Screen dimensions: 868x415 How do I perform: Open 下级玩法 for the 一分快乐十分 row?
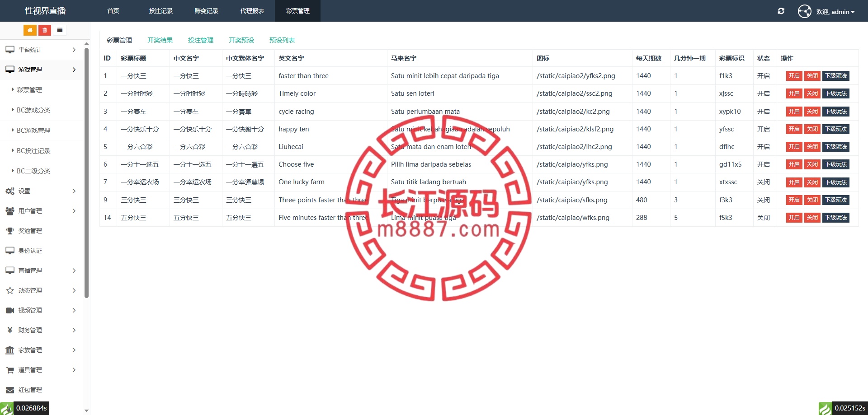[836, 129]
